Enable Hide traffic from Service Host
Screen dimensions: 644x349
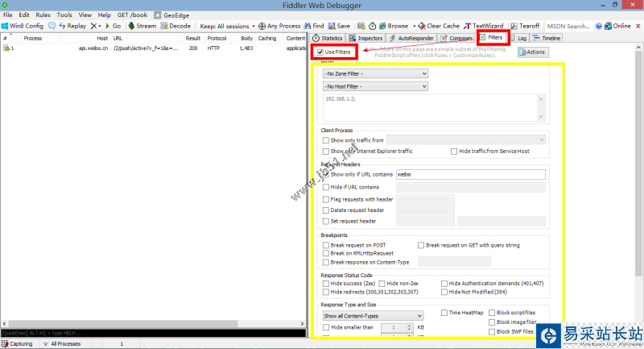tap(454, 152)
